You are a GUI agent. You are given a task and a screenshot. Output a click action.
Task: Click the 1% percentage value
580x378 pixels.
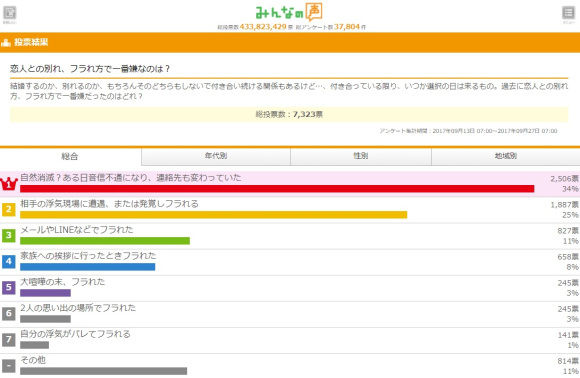(x=573, y=345)
